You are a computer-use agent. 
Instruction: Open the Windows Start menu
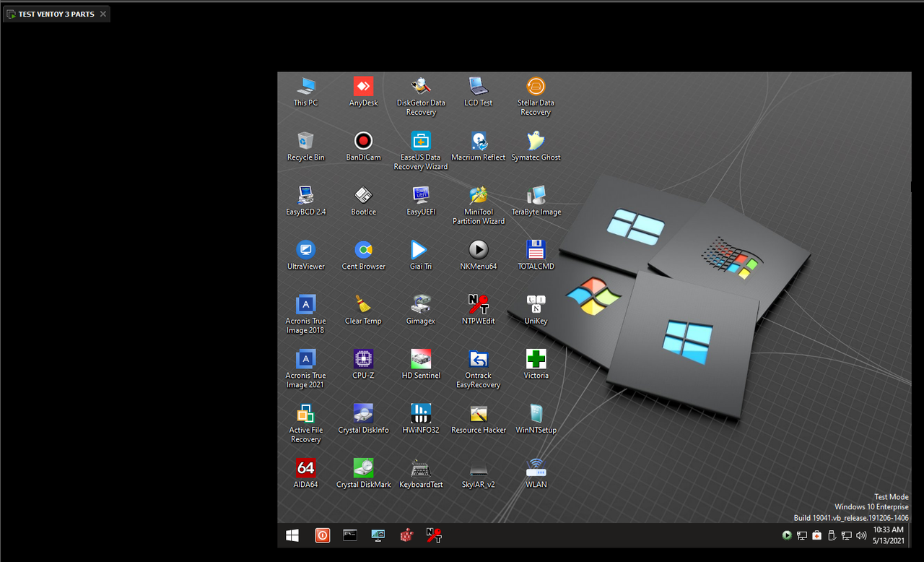click(292, 535)
